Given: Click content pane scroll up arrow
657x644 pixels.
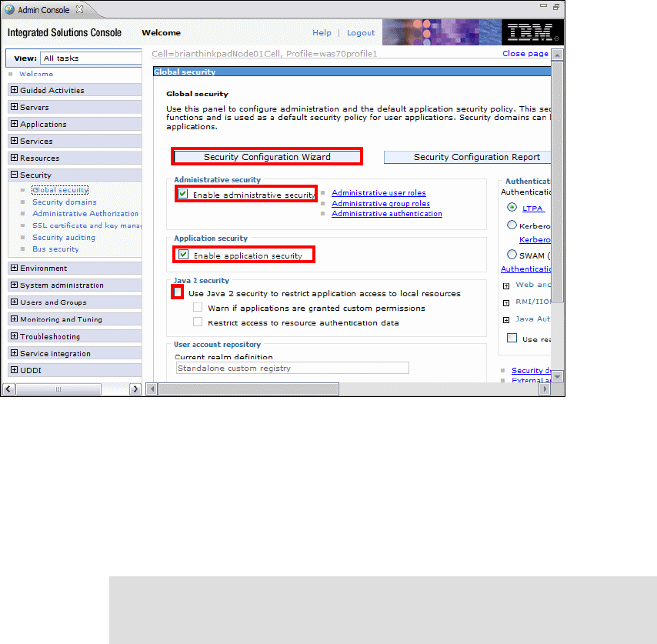Looking at the screenshot, I should click(x=557, y=55).
